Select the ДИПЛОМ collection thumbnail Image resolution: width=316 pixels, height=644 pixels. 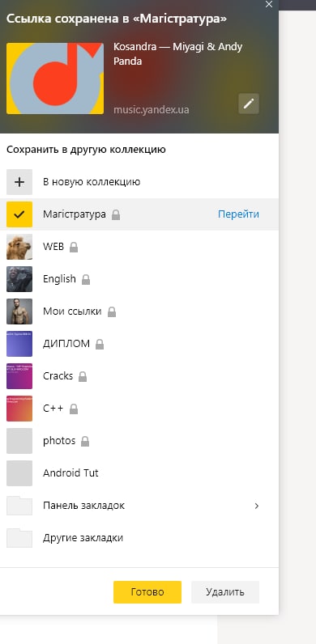click(x=19, y=344)
